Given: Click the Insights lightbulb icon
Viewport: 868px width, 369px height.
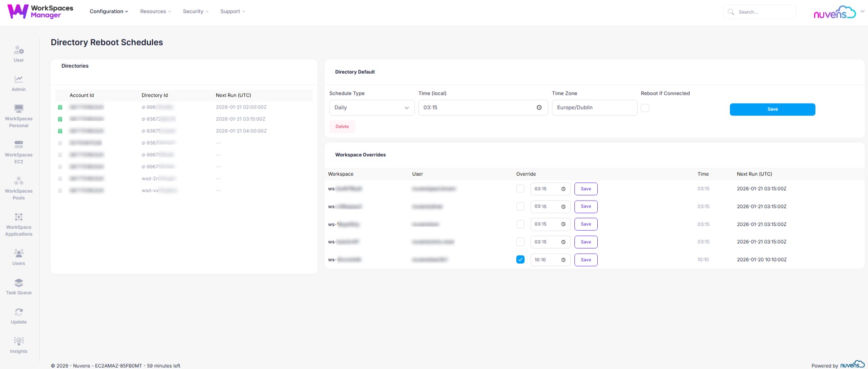Looking at the screenshot, I should 19,342.
